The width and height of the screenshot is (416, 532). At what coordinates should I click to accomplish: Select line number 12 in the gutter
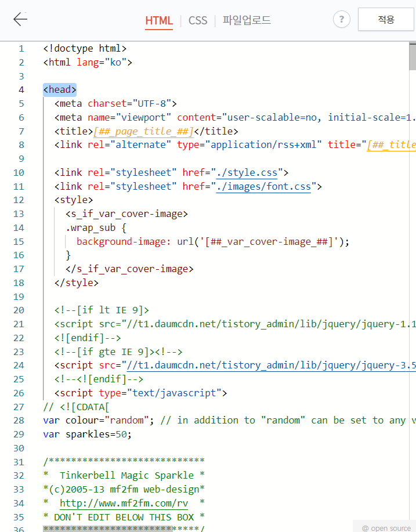(x=19, y=200)
